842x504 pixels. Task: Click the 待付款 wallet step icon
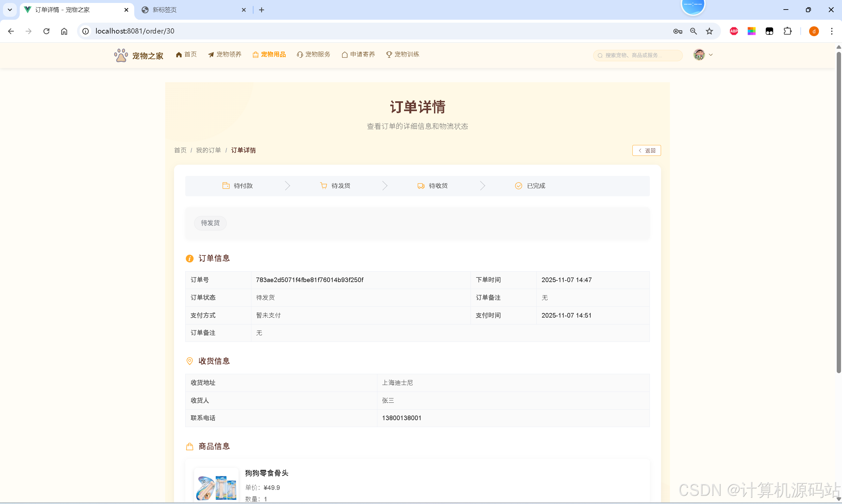(x=226, y=185)
